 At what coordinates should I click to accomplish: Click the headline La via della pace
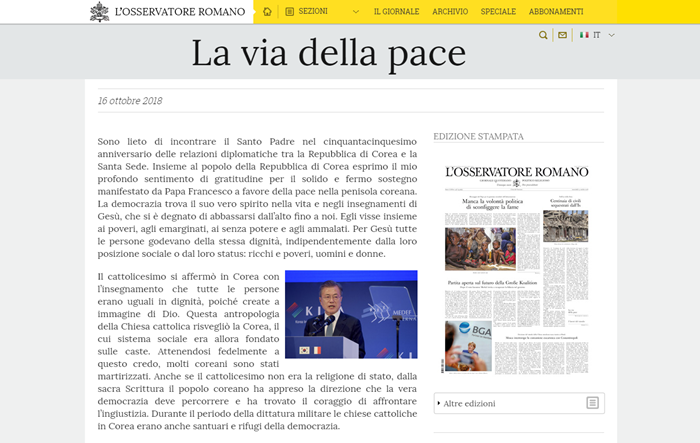click(329, 53)
